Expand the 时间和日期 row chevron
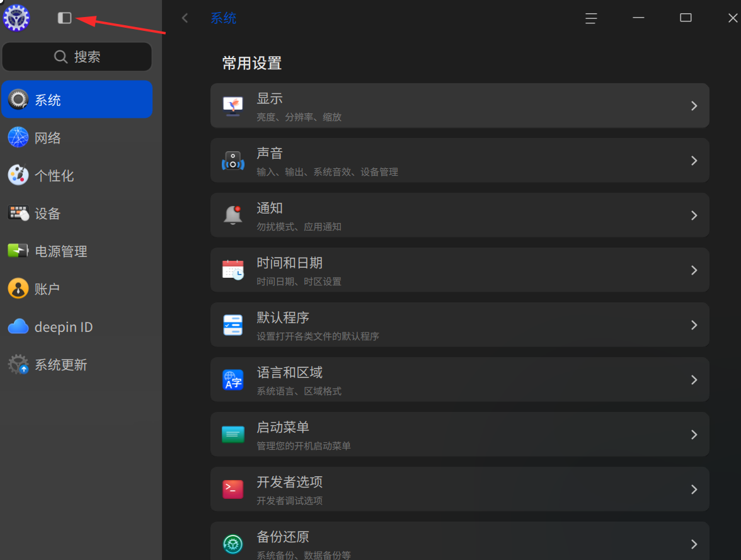This screenshot has height=560, width=741. point(694,270)
